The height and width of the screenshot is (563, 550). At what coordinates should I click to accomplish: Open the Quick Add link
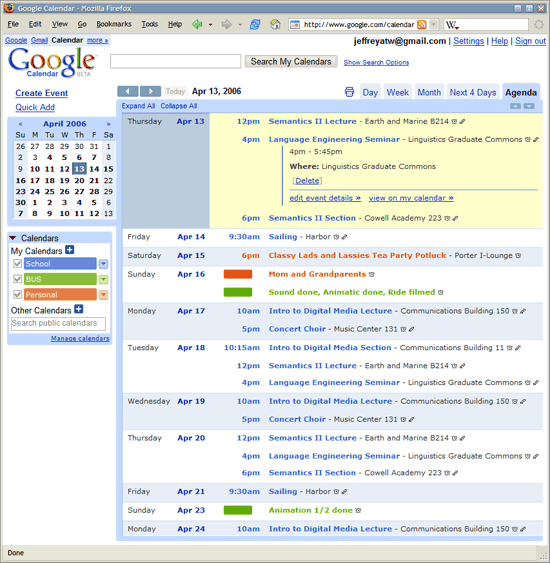click(35, 107)
